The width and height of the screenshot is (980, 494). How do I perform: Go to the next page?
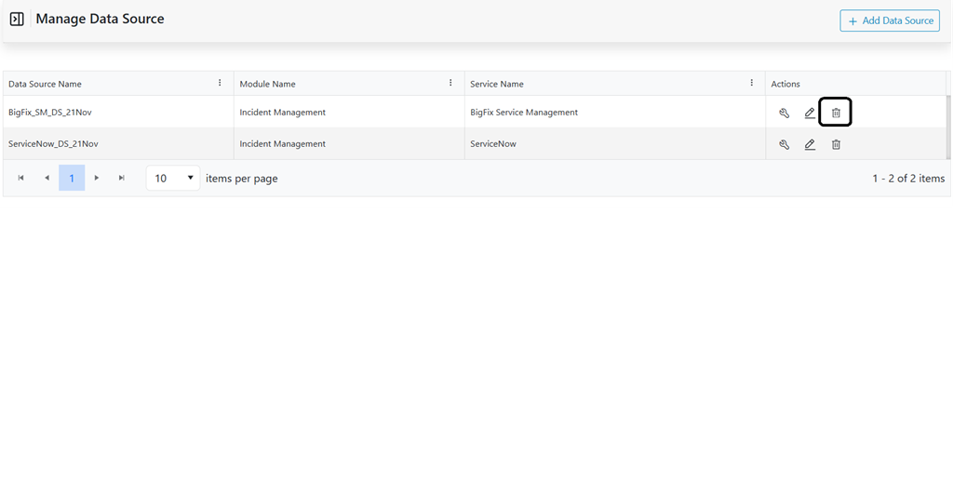coord(97,178)
